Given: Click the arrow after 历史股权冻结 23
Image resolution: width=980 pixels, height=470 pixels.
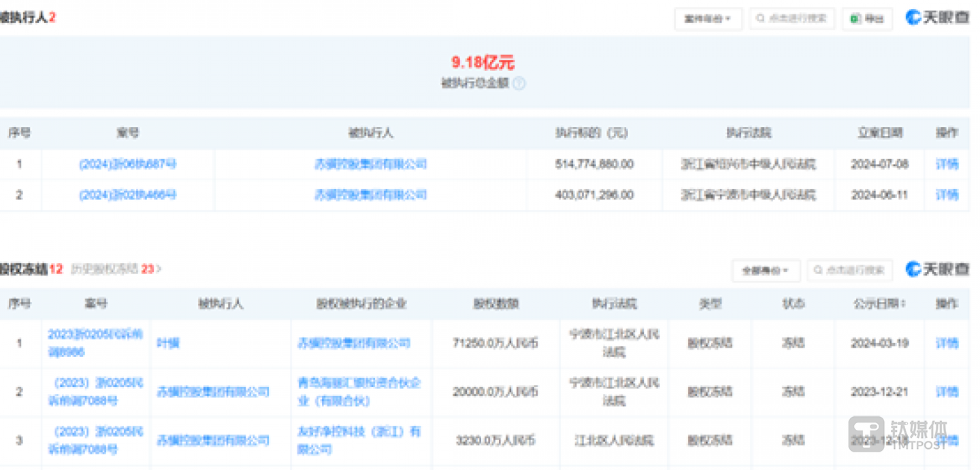Looking at the screenshot, I should pos(159,269).
